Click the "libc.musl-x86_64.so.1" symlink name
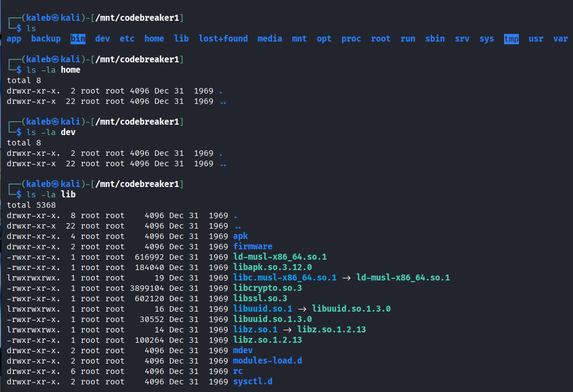 coord(285,278)
